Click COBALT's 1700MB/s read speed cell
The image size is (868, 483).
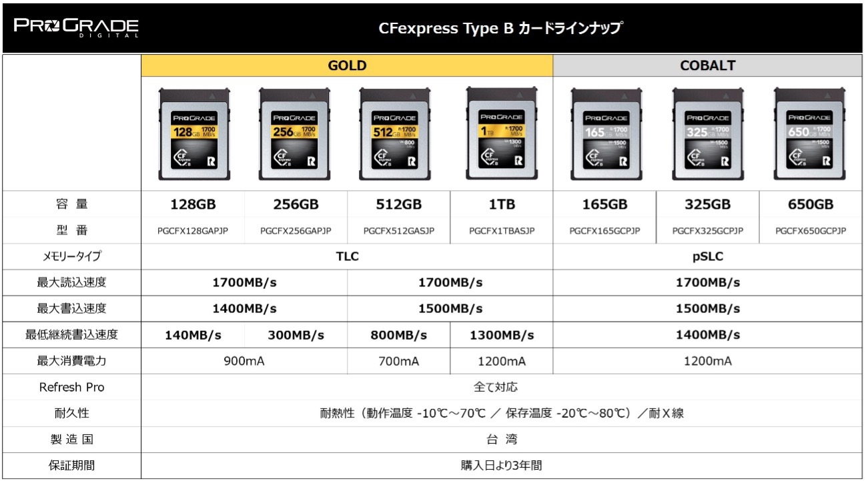709,283
